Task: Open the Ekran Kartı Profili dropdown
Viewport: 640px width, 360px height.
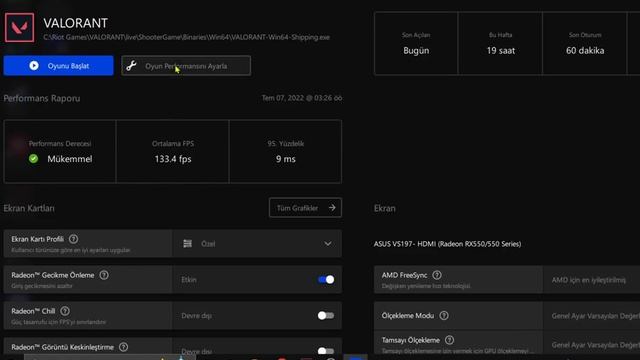Action: click(x=257, y=244)
